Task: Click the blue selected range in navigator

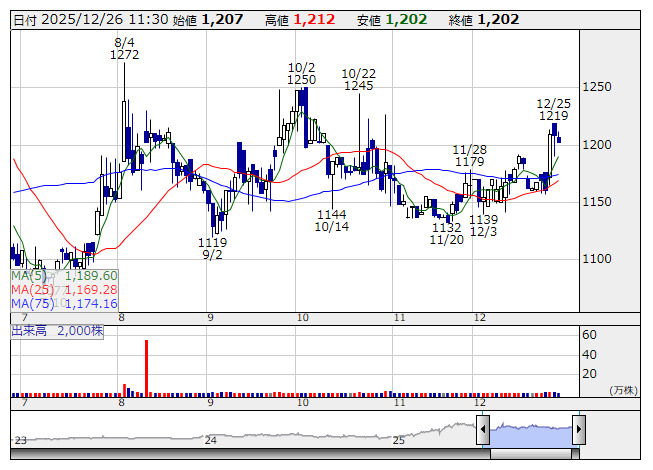Action: 531,435
